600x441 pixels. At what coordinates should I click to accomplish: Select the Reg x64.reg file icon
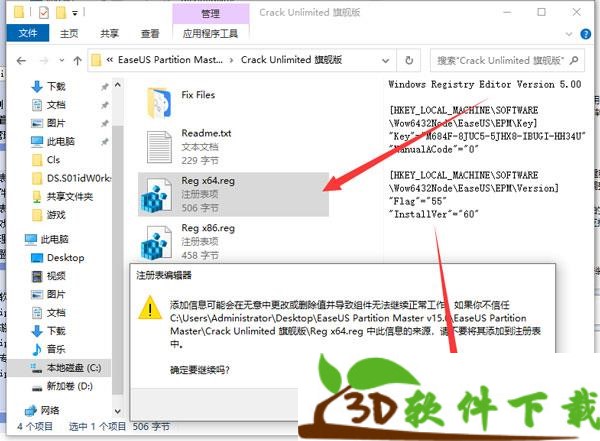156,194
